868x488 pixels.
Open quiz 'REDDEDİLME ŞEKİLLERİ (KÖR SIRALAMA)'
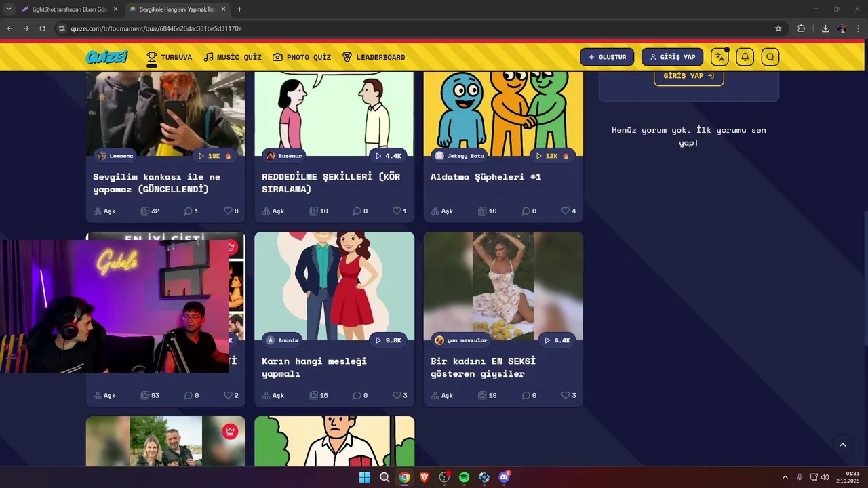pos(331,183)
